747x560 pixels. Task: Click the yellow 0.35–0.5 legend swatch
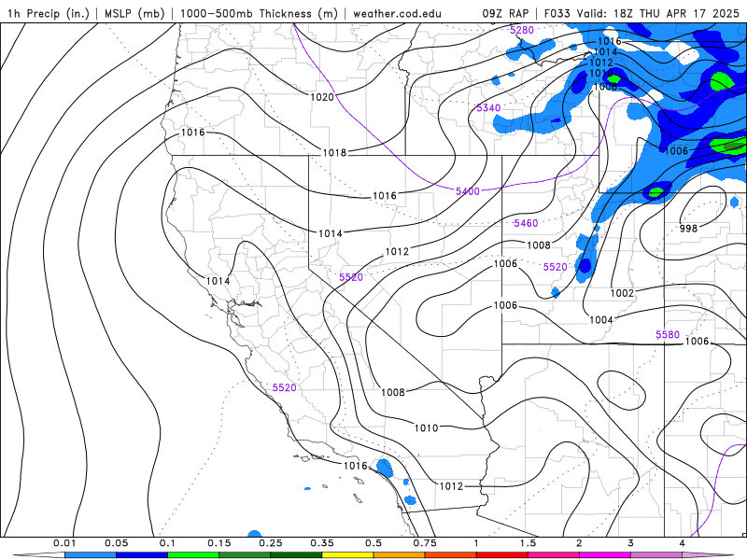click(x=347, y=555)
